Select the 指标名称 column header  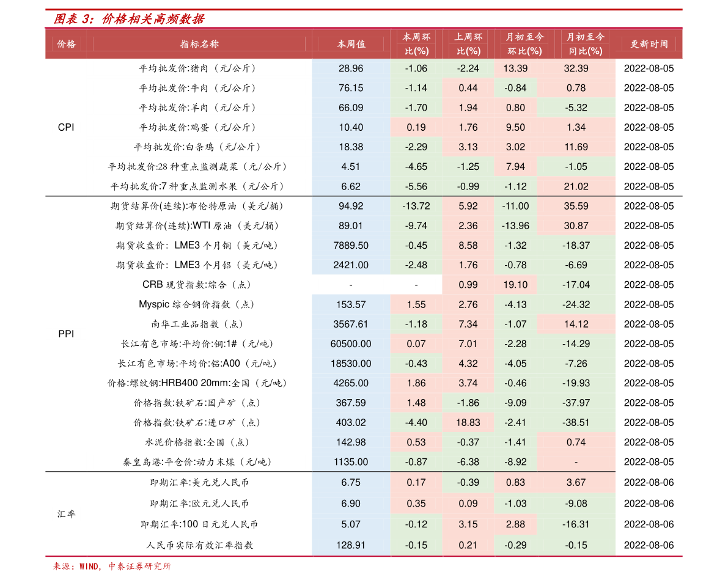click(x=199, y=44)
